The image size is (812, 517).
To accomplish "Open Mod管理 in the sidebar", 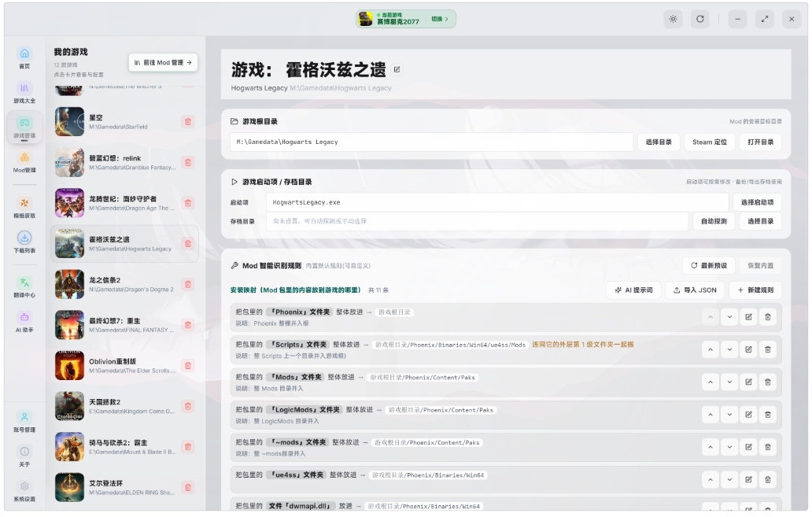I will pos(24,162).
